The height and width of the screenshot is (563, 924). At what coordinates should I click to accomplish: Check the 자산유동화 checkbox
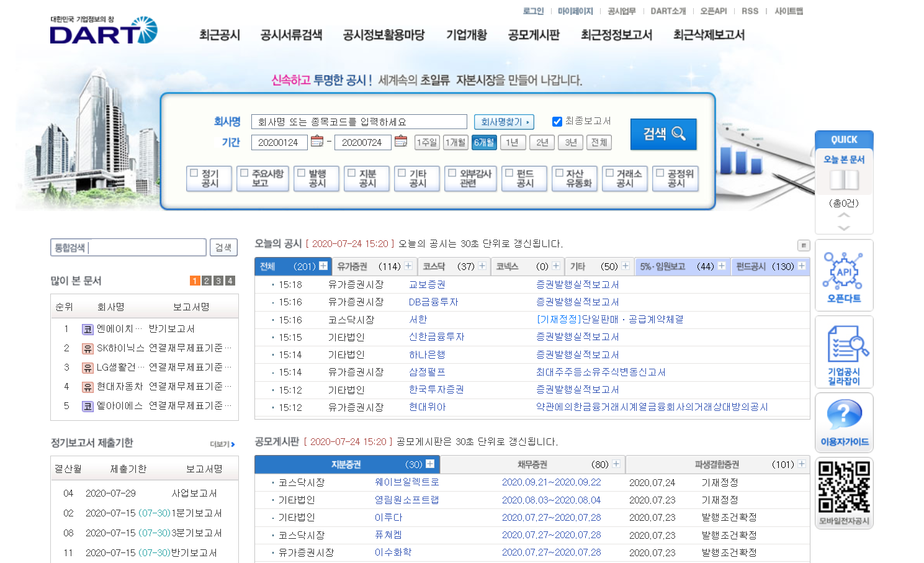click(560, 173)
